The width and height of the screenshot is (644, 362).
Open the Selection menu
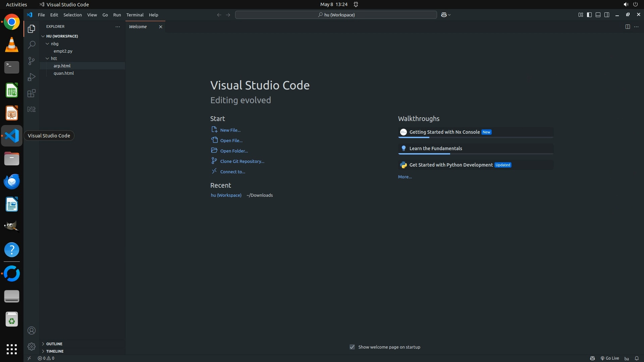[x=72, y=15]
